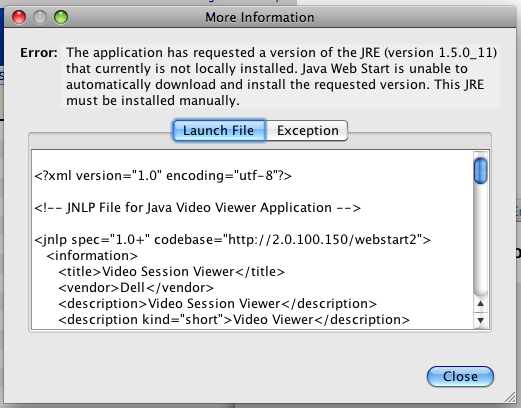Viewport: 521px width, 408px height.
Task: Click the empty scrollbar track below thumb
Action: click(x=480, y=238)
